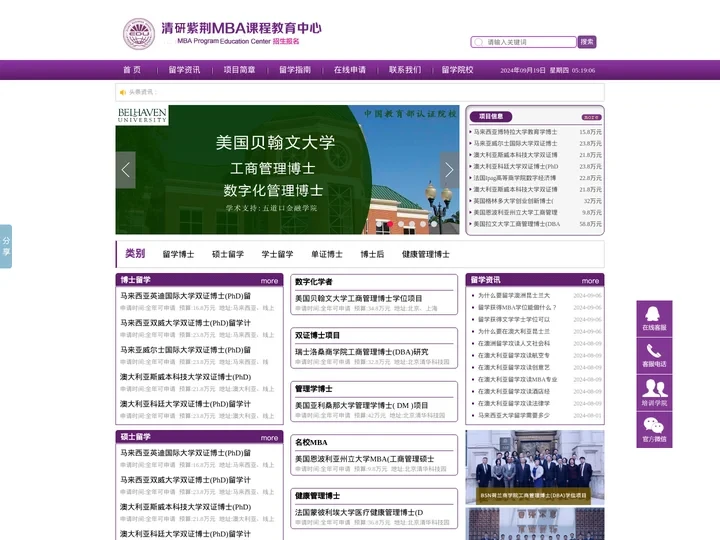720x540 pixels.
Task: Focus the keyword search field
Action: (x=523, y=42)
